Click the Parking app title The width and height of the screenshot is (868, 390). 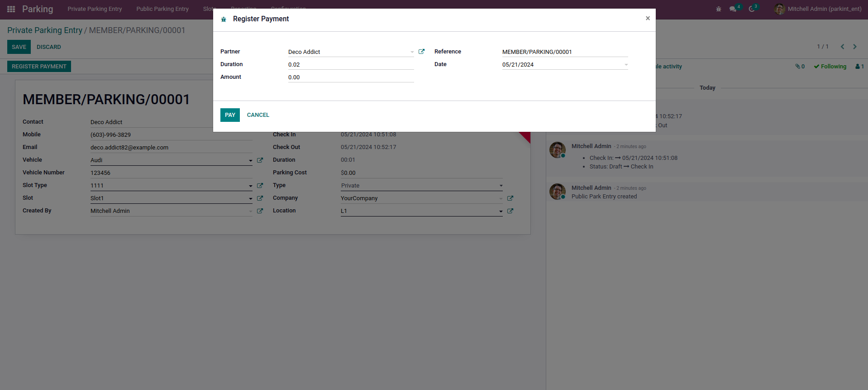click(38, 9)
